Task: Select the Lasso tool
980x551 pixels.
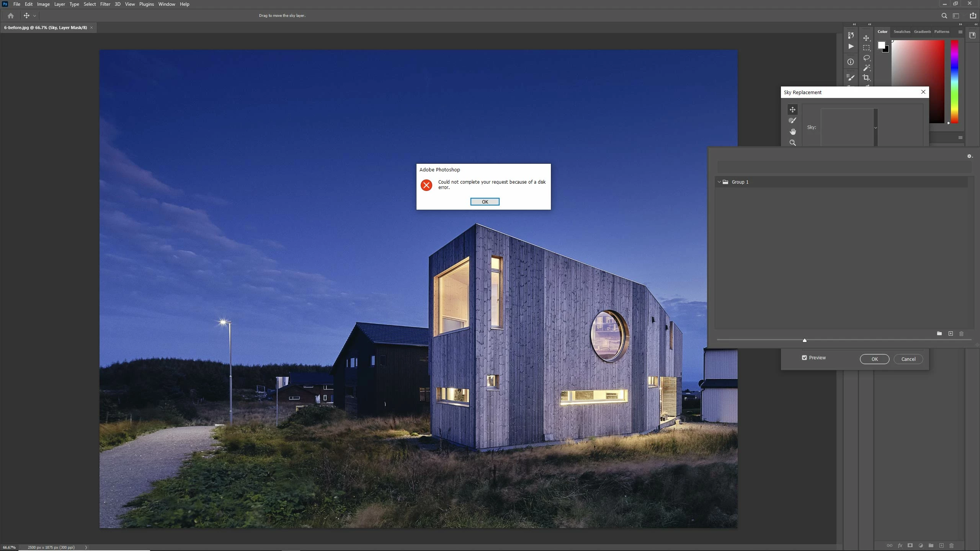Action: click(866, 58)
